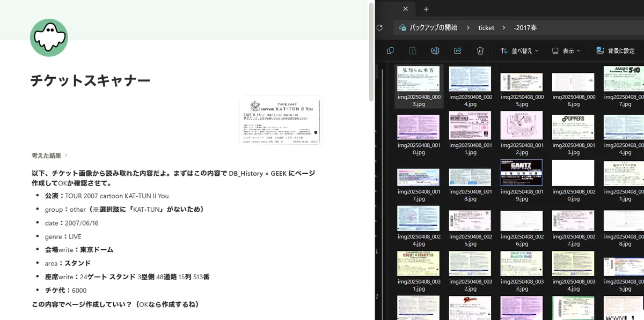This screenshot has height=320, width=644.
Task: Open a new Explorer tab with plus
Action: click(426, 9)
